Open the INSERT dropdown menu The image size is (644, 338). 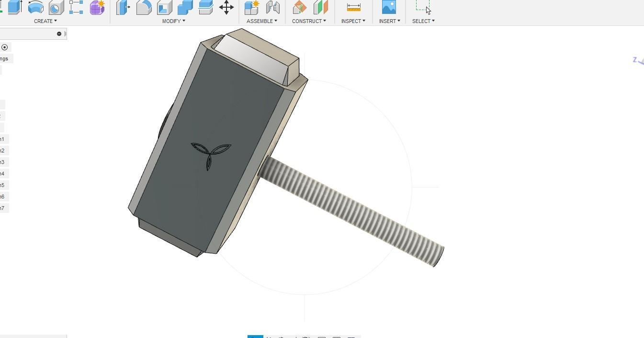click(389, 21)
